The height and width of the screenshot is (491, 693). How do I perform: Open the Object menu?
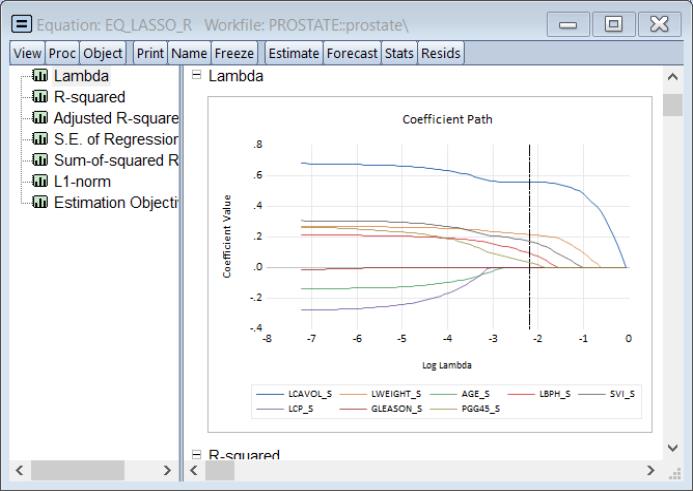pos(103,53)
